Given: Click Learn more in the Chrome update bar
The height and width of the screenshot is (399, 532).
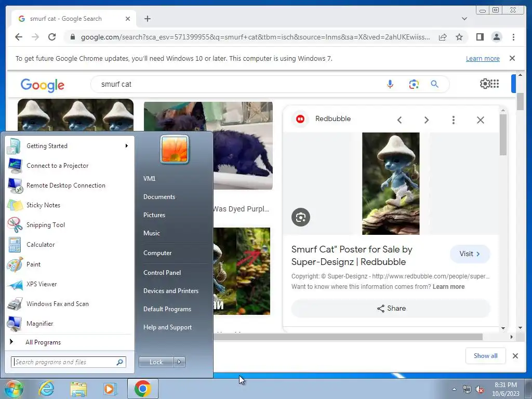Looking at the screenshot, I should (483, 58).
